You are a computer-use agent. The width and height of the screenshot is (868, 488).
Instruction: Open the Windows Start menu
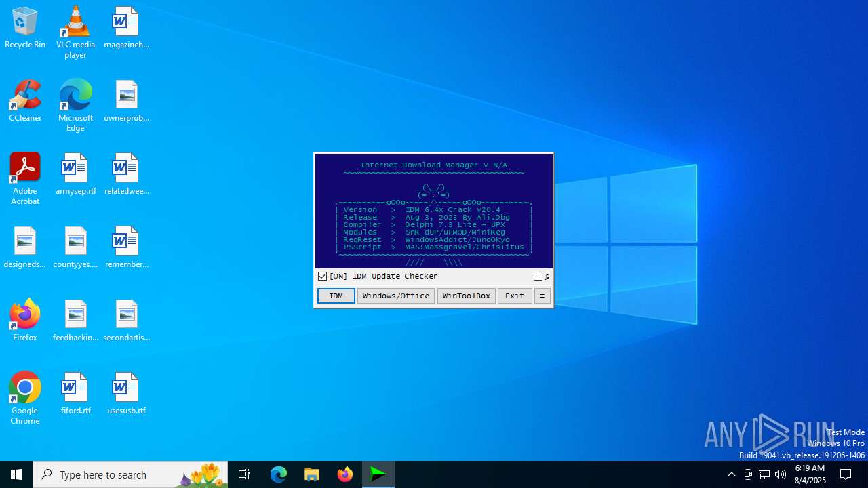coord(16,474)
